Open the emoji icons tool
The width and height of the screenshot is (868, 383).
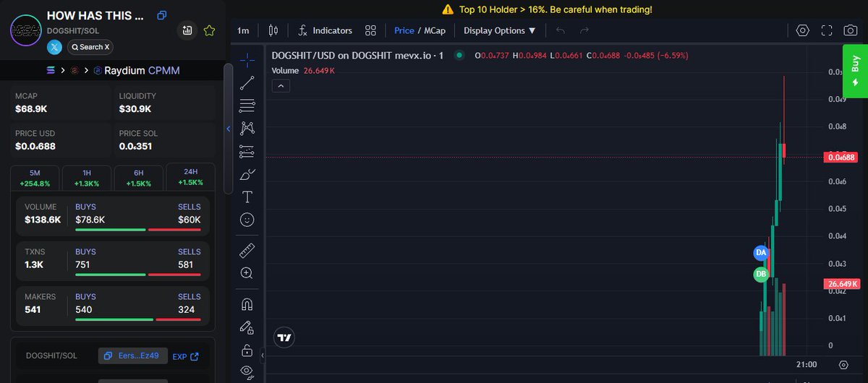(247, 220)
